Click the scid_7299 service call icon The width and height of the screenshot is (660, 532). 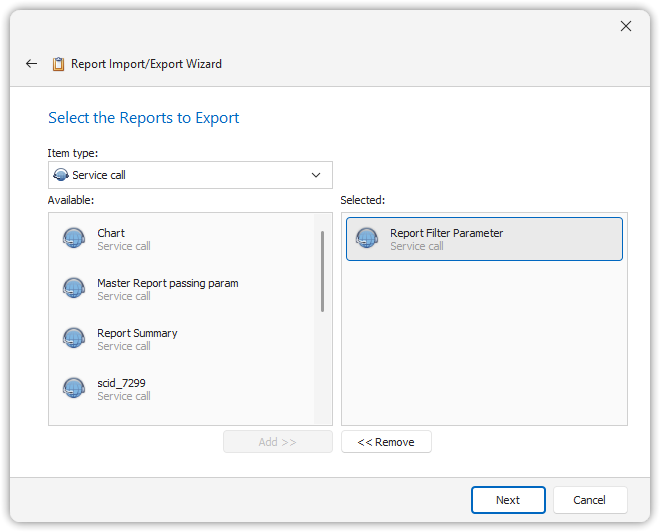click(x=74, y=388)
